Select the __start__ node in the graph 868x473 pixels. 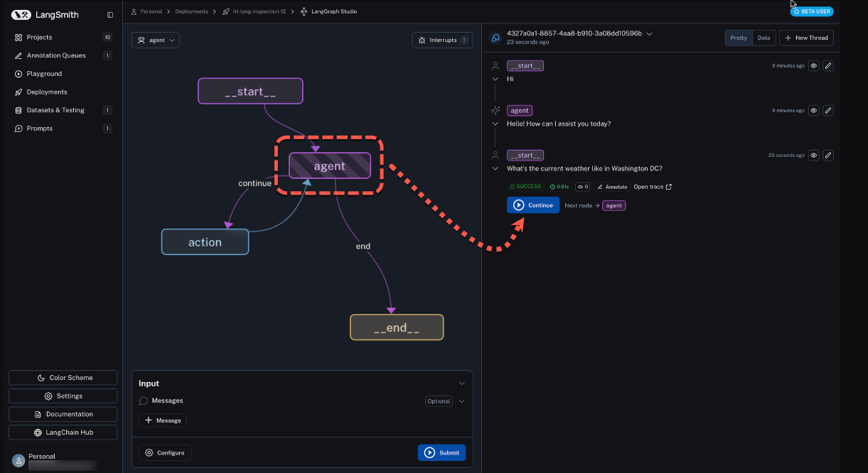[250, 92]
